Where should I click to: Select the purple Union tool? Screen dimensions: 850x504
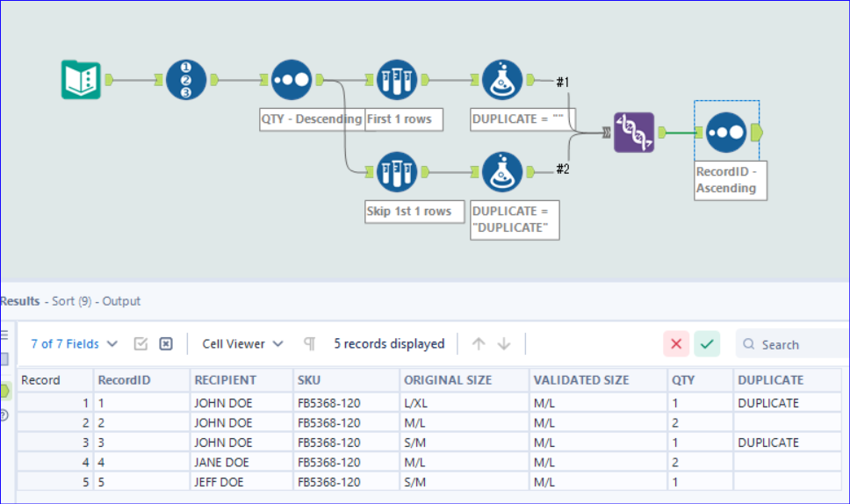click(x=634, y=133)
